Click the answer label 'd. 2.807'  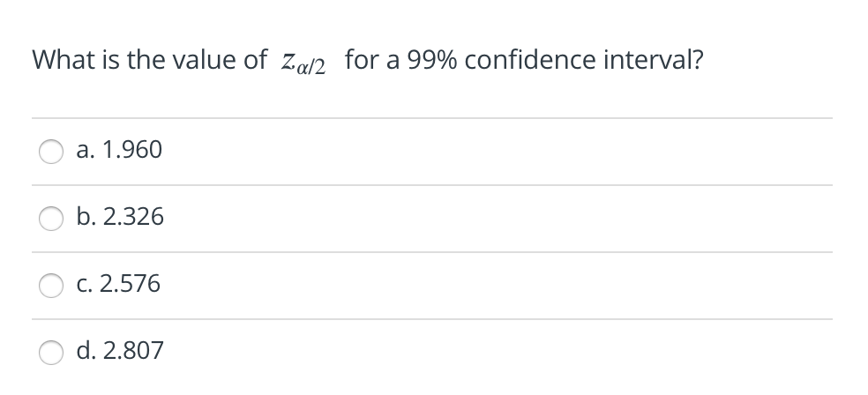click(x=120, y=351)
